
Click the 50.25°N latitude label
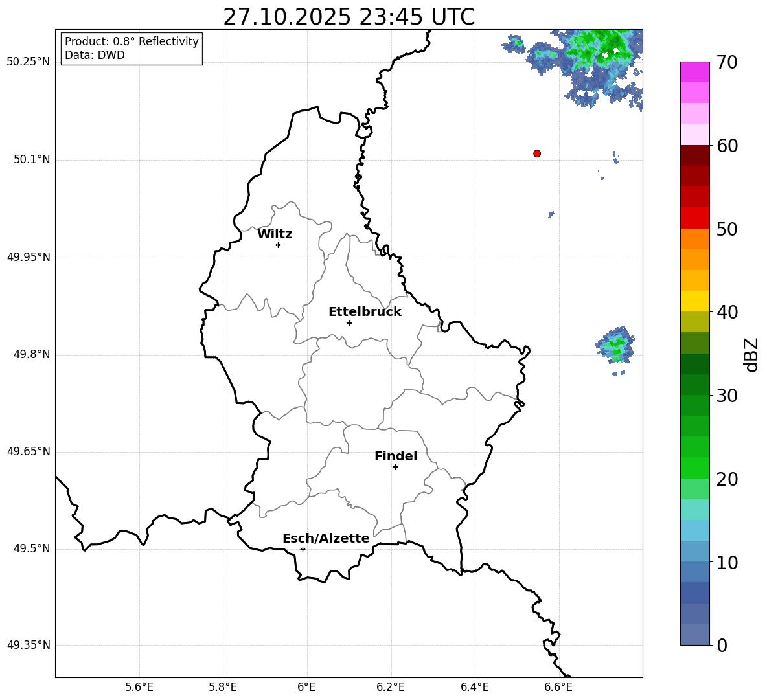pyautogui.click(x=29, y=62)
